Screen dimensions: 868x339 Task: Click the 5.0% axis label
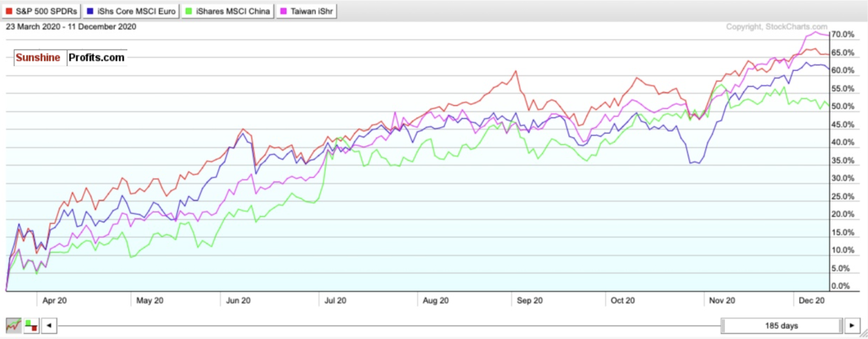(840, 268)
